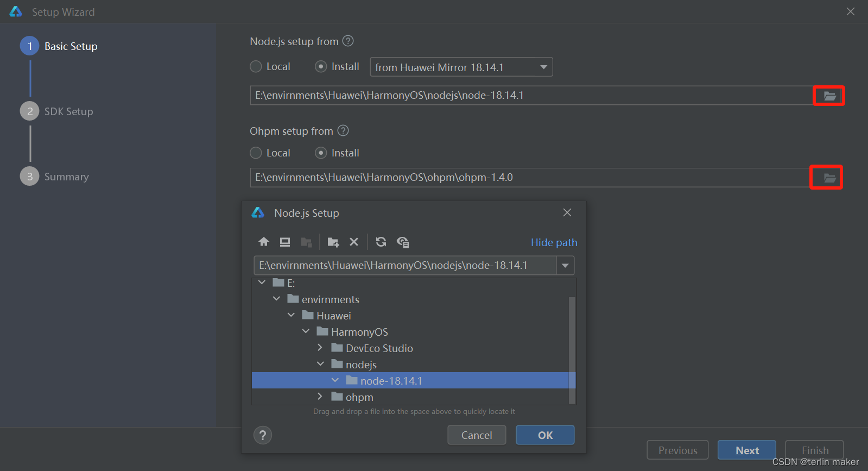Click the Next button in Setup Wizard
Screen dimensions: 868x471
[x=747, y=450]
